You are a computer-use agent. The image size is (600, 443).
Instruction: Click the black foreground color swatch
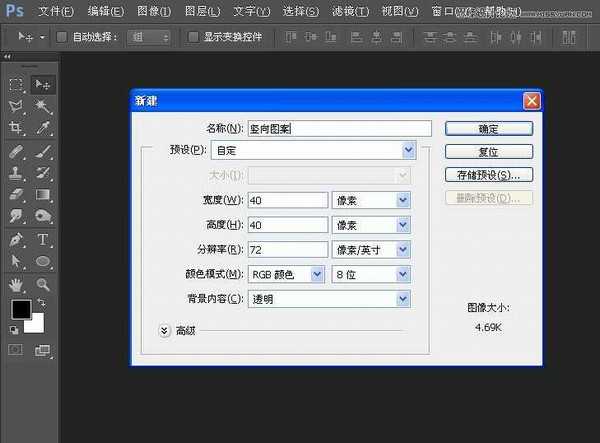pos(20,309)
